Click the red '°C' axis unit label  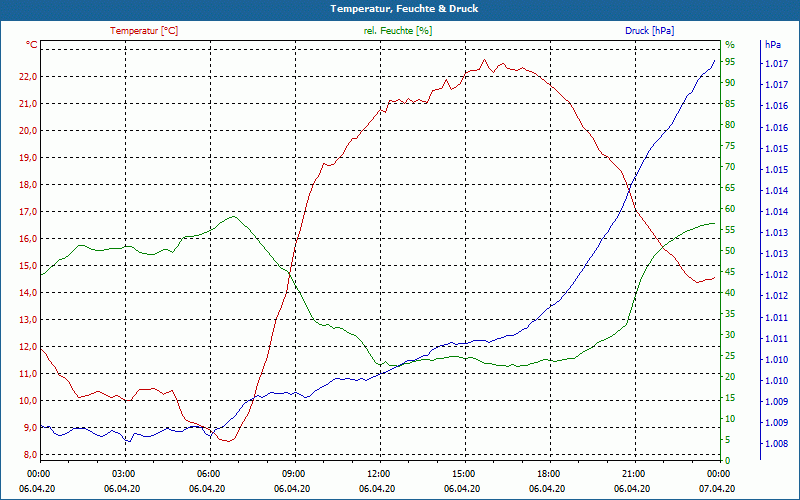(x=32, y=45)
